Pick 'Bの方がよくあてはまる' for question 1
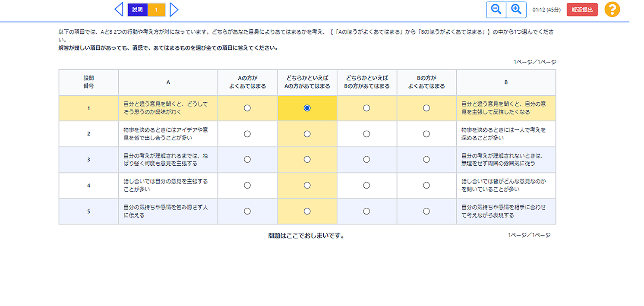This screenshot has width=644, height=306. [426, 108]
